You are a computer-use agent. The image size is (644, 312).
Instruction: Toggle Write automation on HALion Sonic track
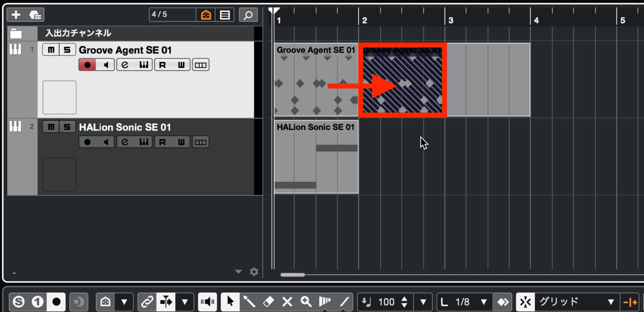click(181, 142)
